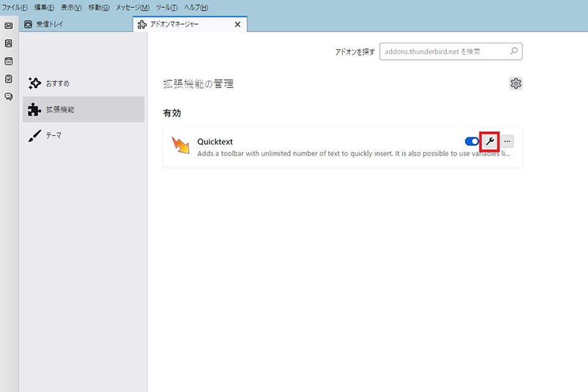Select テーマ in the sidebar

tap(53, 135)
